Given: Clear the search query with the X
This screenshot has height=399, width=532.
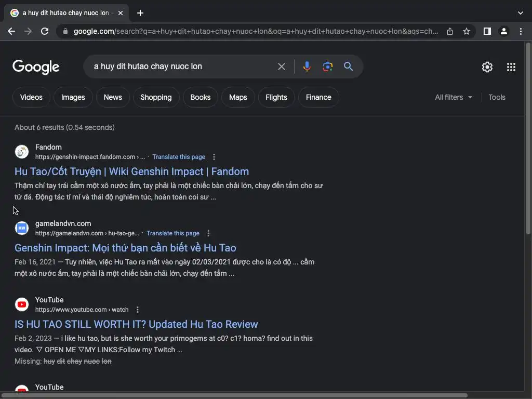Looking at the screenshot, I should click(x=281, y=66).
